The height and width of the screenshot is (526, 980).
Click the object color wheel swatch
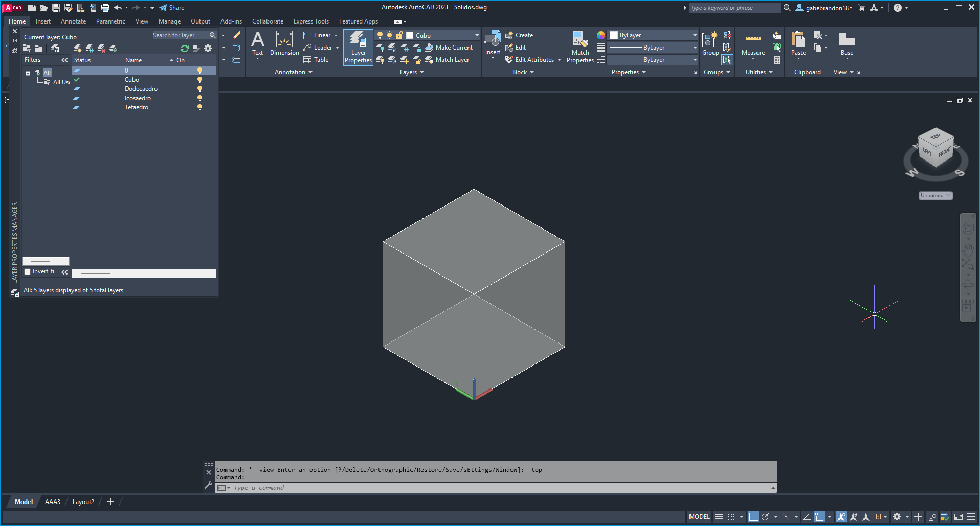(x=601, y=35)
